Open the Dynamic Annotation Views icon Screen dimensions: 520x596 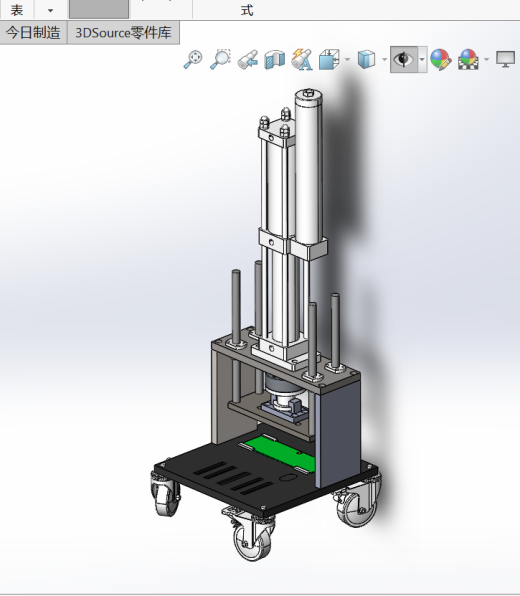pos(302,60)
